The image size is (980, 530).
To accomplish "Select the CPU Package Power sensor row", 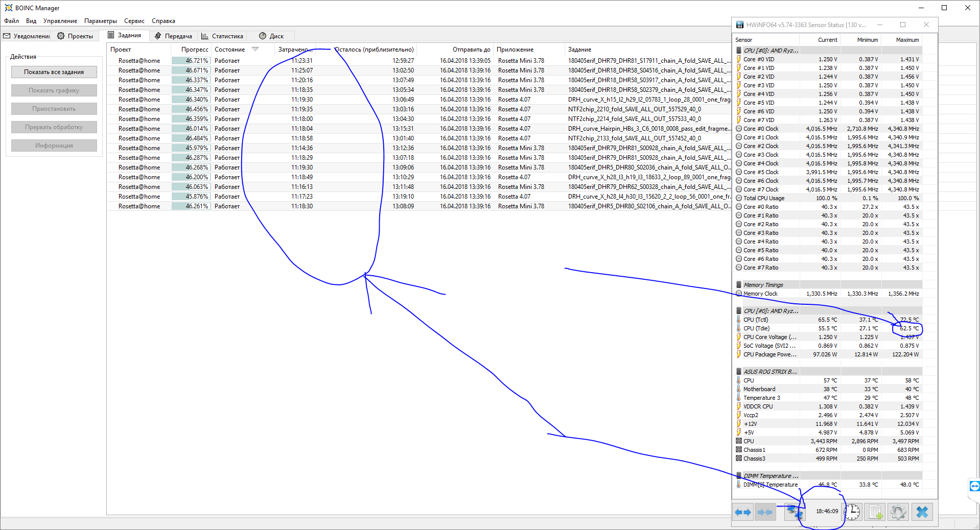I will [828, 354].
